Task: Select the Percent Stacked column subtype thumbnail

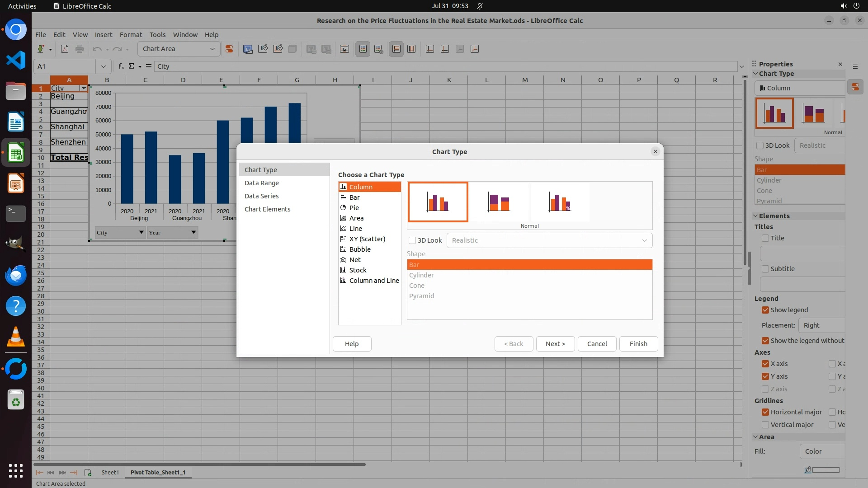Action: tap(560, 202)
